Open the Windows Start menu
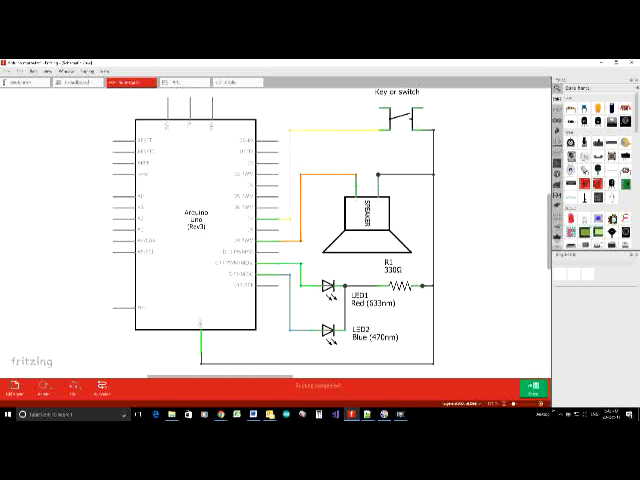This screenshot has height=480, width=640. [x=8, y=414]
